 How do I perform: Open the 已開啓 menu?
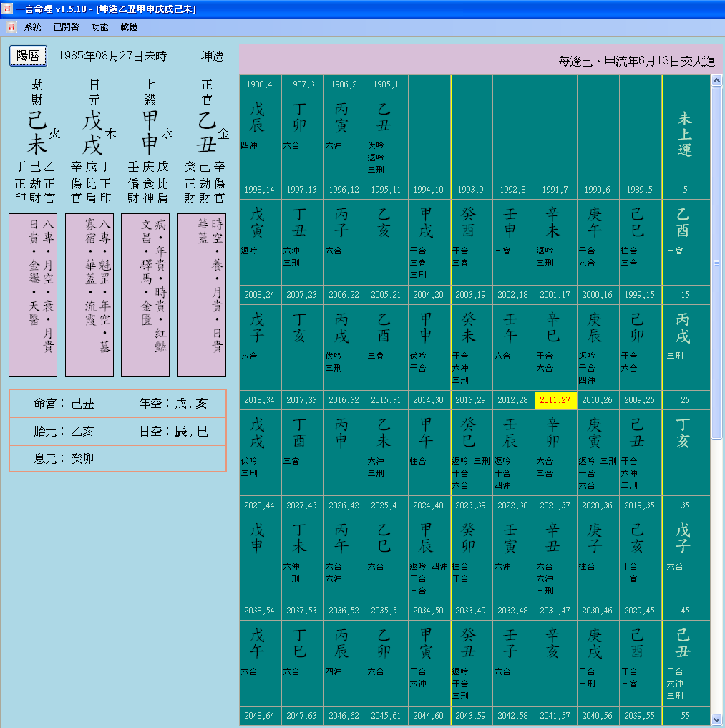click(66, 27)
